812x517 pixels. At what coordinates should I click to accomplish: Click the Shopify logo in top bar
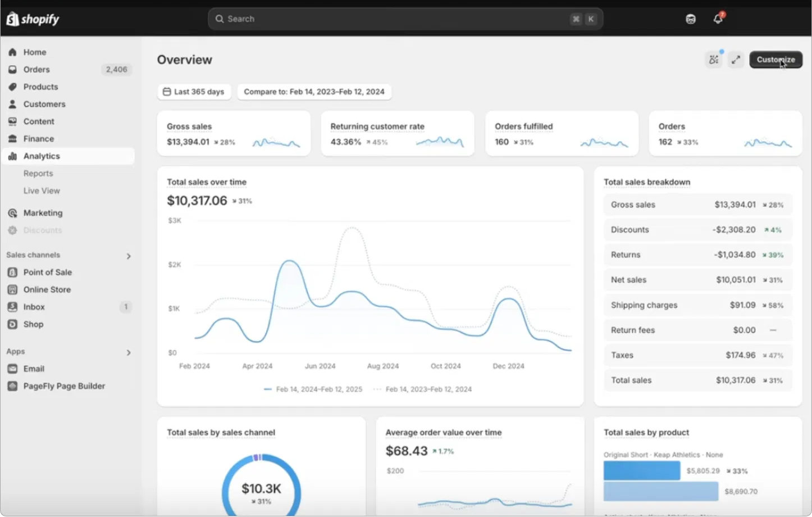pyautogui.click(x=33, y=19)
